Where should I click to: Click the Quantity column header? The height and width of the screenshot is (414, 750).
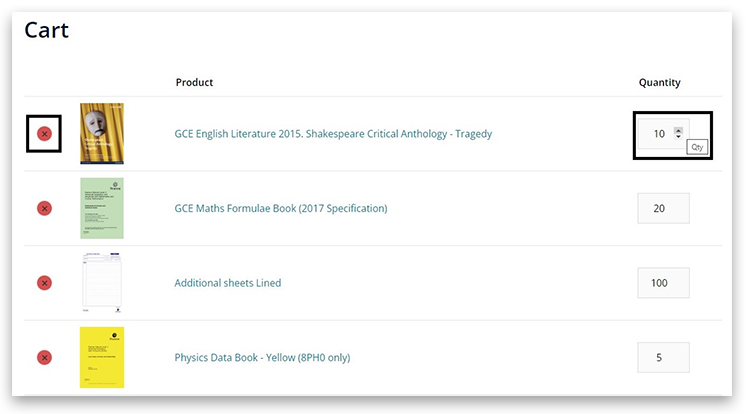pos(659,82)
